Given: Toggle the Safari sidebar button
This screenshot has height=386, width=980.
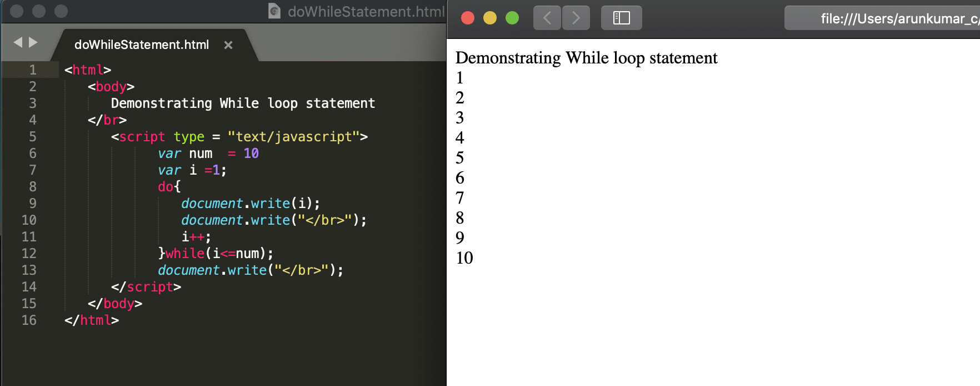Looking at the screenshot, I should tap(621, 18).
